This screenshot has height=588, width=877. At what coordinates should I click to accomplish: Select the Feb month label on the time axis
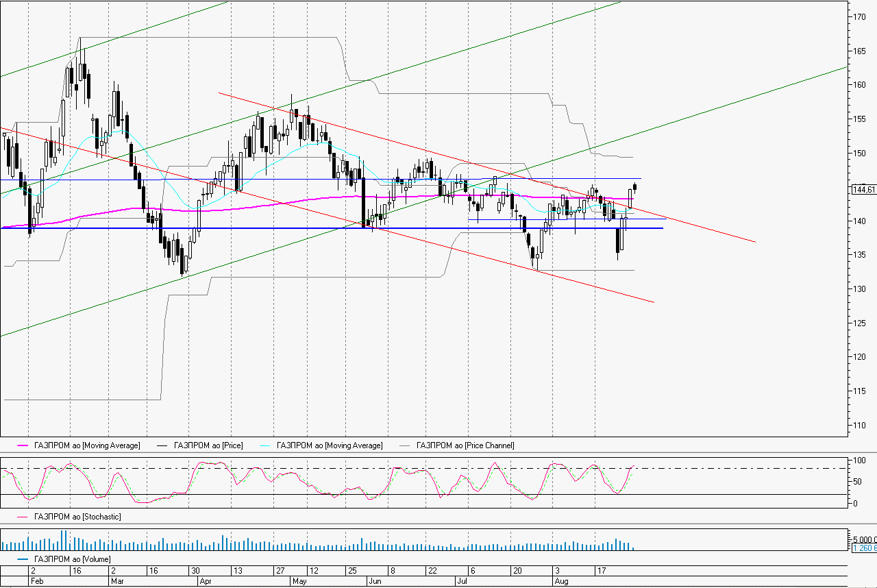[37, 581]
